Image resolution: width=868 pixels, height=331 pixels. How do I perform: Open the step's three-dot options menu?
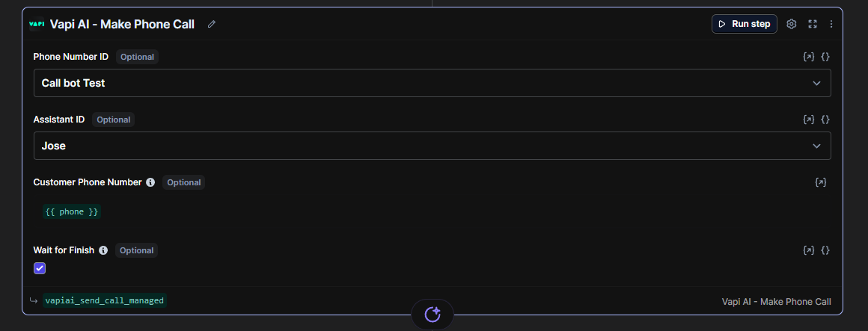[x=831, y=24]
